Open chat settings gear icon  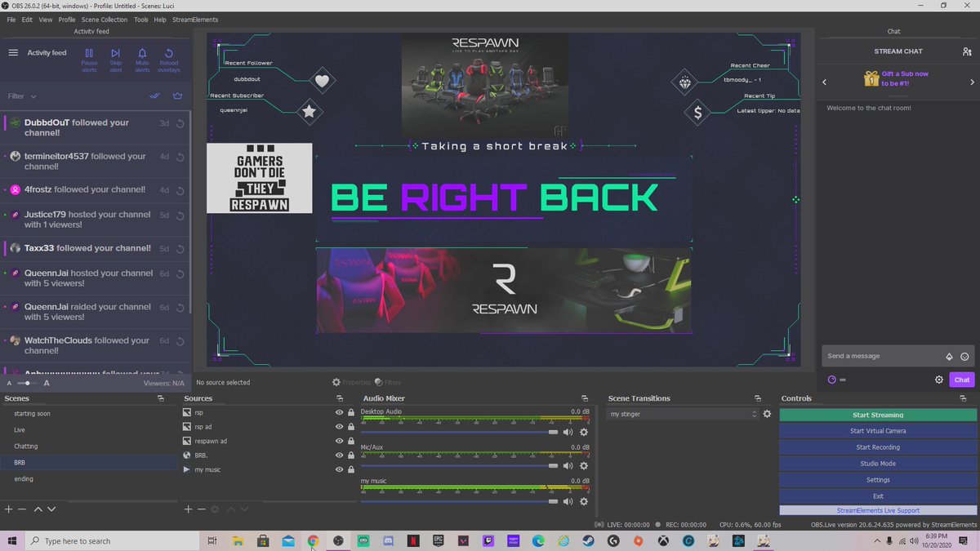pyautogui.click(x=939, y=380)
